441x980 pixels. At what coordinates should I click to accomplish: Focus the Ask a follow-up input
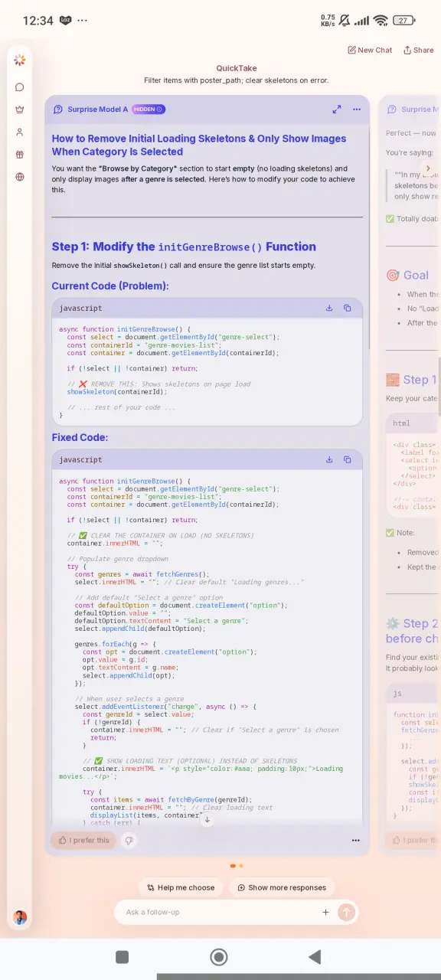[218, 912]
